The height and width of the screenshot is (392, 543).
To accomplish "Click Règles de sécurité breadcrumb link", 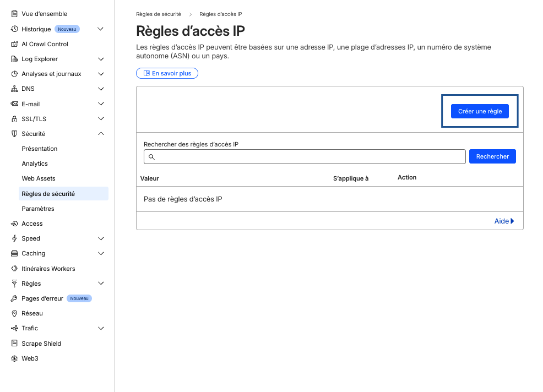I will (159, 14).
